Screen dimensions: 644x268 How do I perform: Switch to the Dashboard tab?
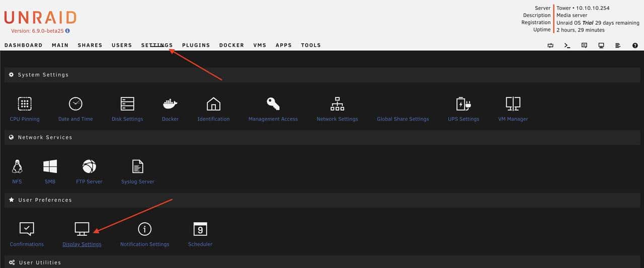click(x=23, y=45)
